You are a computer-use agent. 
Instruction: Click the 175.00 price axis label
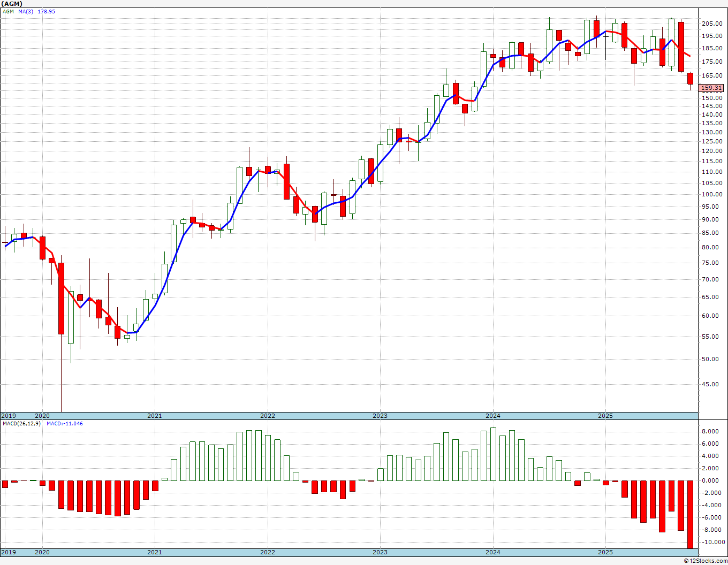[712, 62]
